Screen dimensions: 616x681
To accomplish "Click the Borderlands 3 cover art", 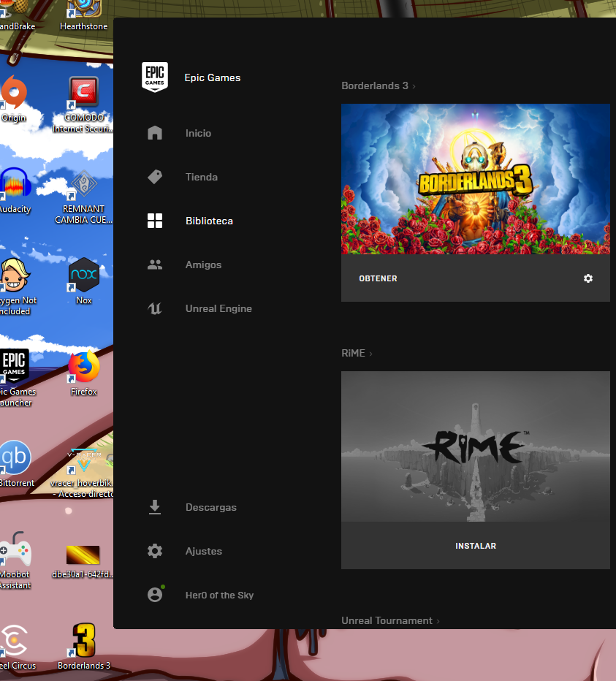I will 475,179.
